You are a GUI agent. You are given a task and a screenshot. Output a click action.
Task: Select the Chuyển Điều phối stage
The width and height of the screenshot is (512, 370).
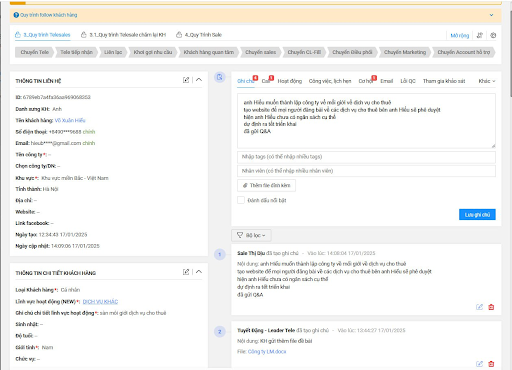(352, 52)
